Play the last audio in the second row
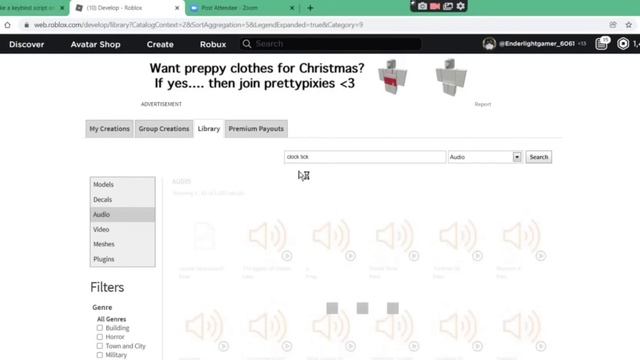This screenshot has width=640, height=360. pos(541,347)
